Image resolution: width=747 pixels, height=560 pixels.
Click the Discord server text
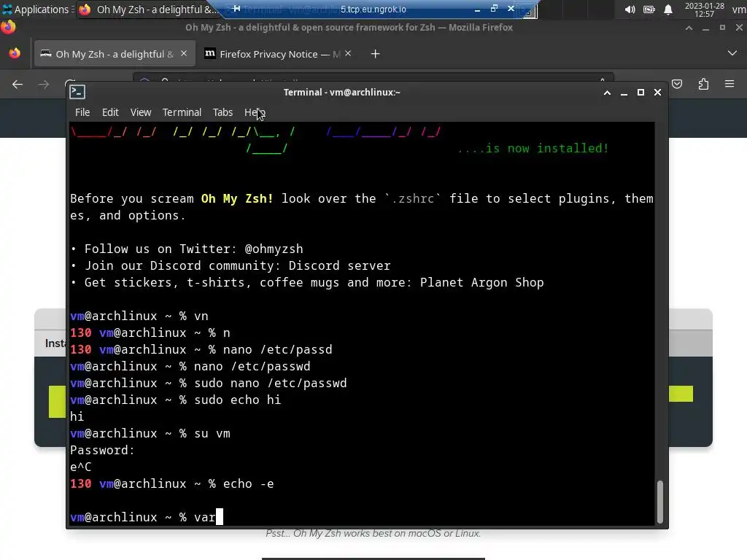pos(339,265)
